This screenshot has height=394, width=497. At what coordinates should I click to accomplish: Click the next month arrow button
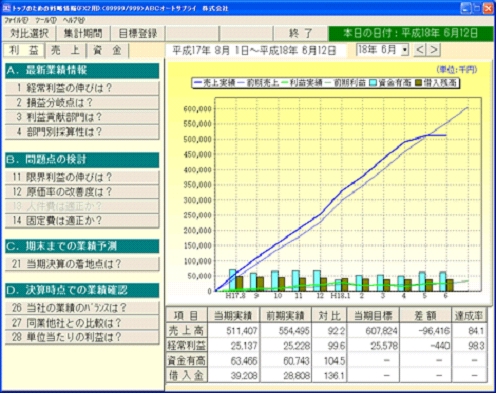433,50
